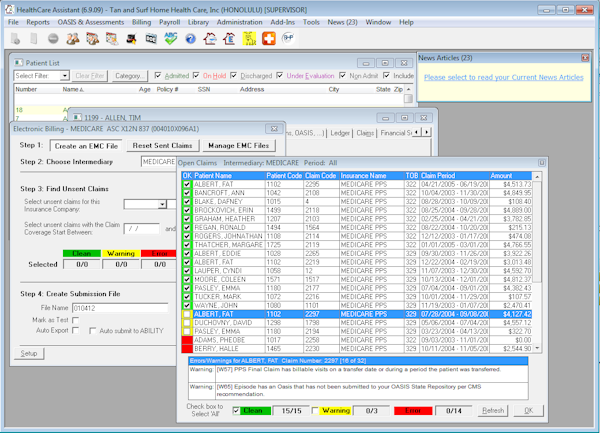Expand the unsent claims insurance company dropdown
This screenshot has height=433, width=600.
click(x=162, y=204)
